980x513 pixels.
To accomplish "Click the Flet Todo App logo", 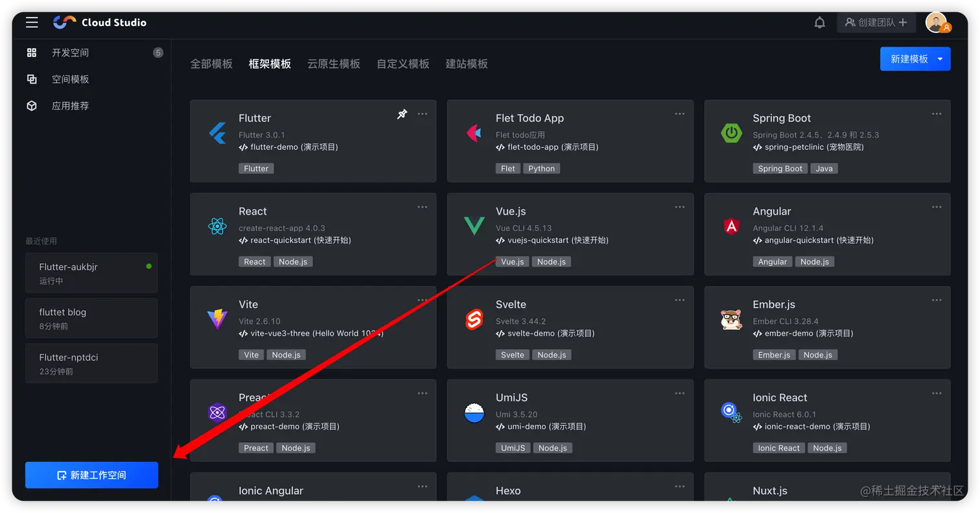I will pyautogui.click(x=474, y=134).
